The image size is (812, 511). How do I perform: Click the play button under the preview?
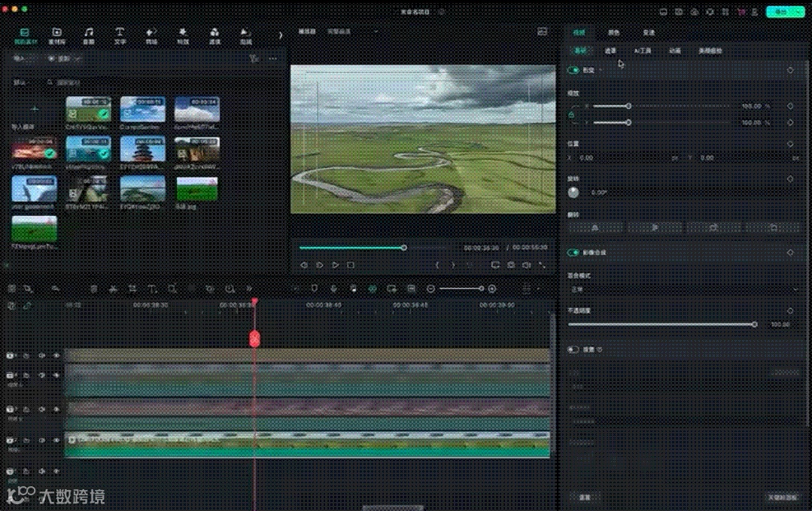(335, 265)
